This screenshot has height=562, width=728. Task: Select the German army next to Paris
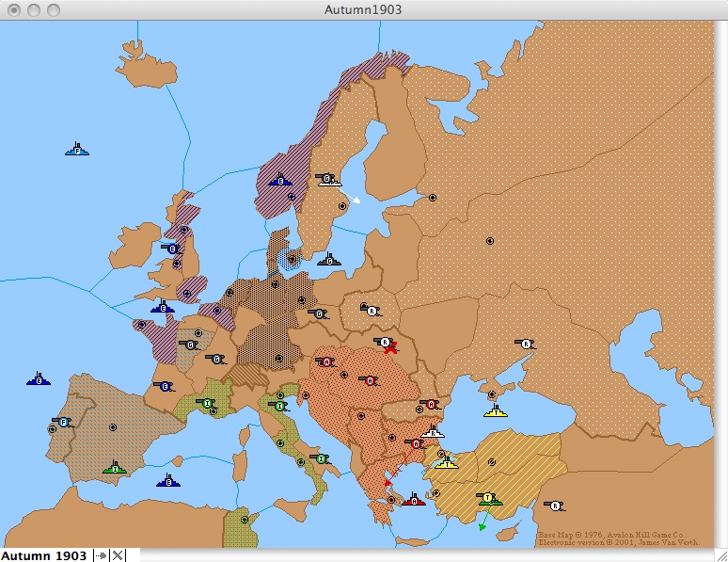189,345
